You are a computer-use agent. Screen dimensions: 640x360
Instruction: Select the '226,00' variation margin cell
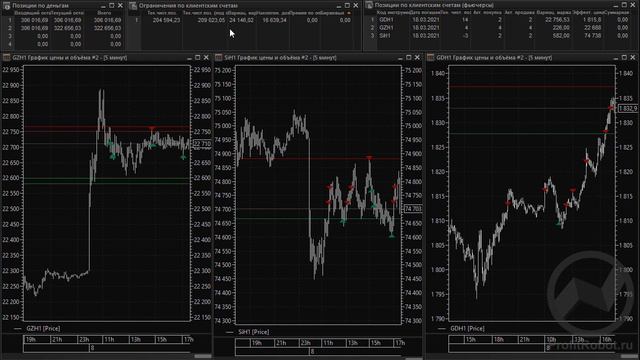coord(561,28)
